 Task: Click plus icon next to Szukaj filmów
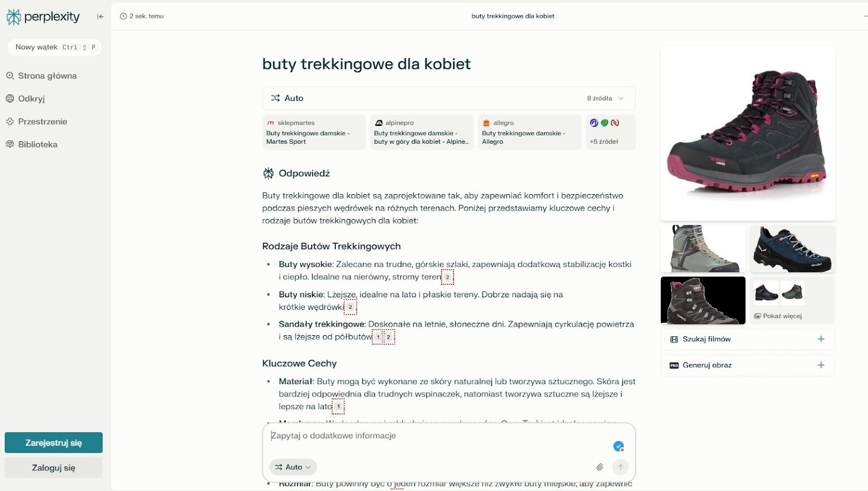(821, 339)
